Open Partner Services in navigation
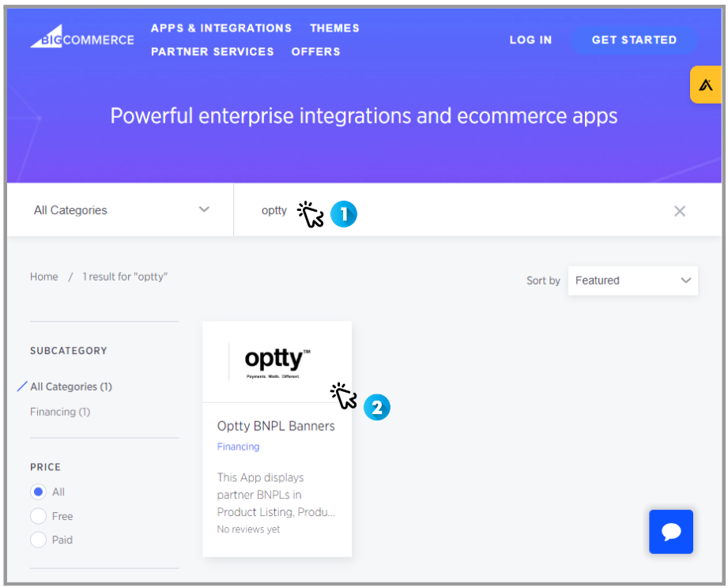The image size is (728, 588). click(212, 51)
